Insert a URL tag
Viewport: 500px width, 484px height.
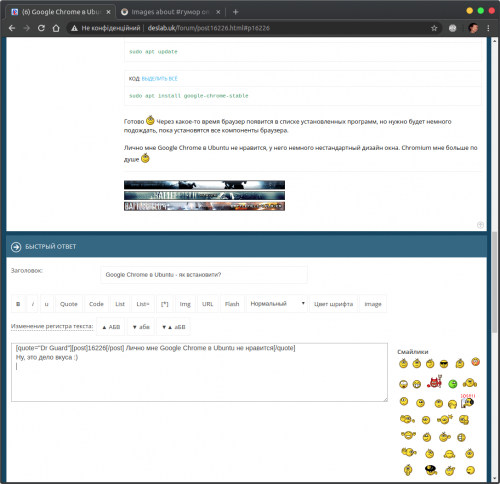208,304
